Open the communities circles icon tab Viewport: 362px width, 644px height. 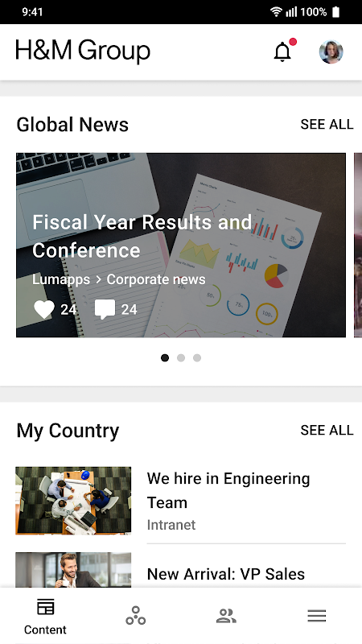pyautogui.click(x=136, y=616)
